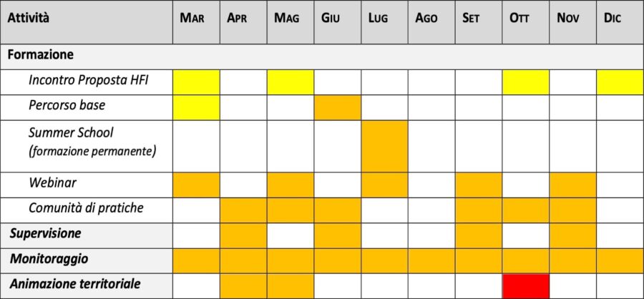Click the Animazione territoriale row label
The width and height of the screenshot is (644, 299).
pyautogui.click(x=75, y=284)
